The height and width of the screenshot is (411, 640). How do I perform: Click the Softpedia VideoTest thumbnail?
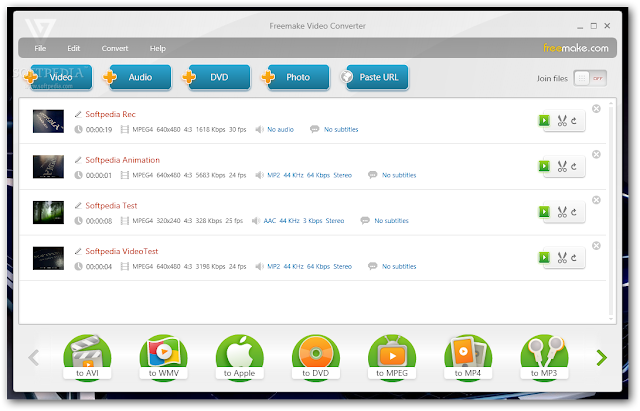[48, 258]
